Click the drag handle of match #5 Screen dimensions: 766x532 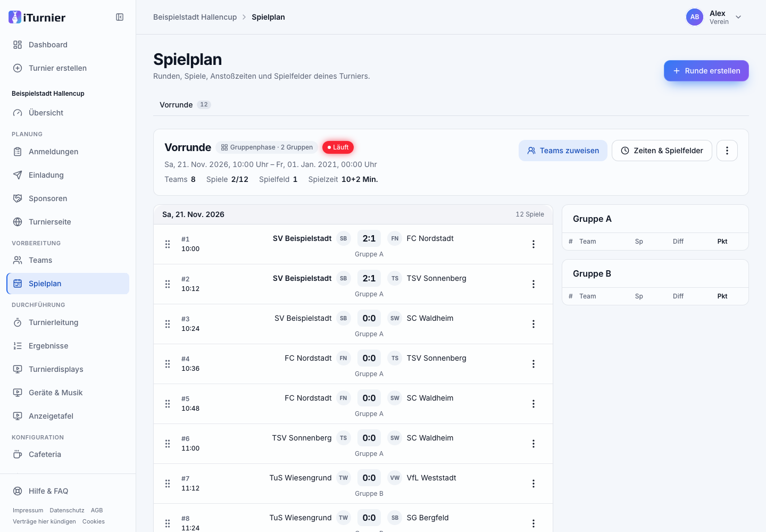click(x=168, y=404)
